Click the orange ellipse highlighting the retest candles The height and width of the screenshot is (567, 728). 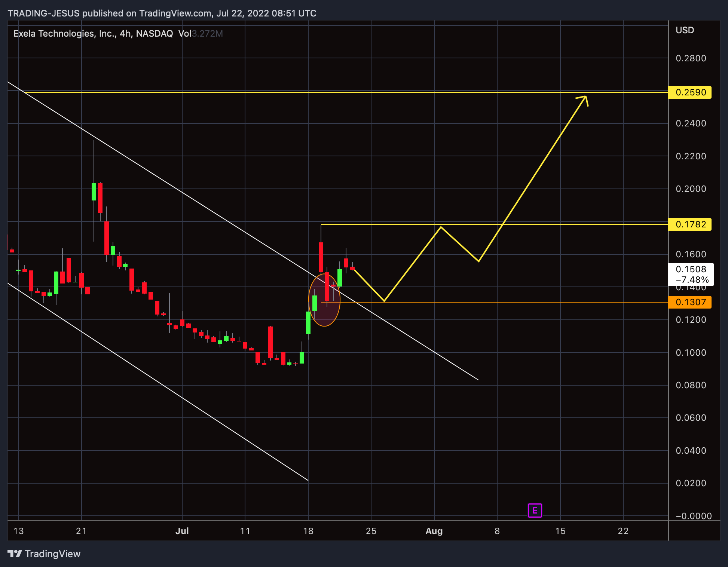pyautogui.click(x=324, y=300)
